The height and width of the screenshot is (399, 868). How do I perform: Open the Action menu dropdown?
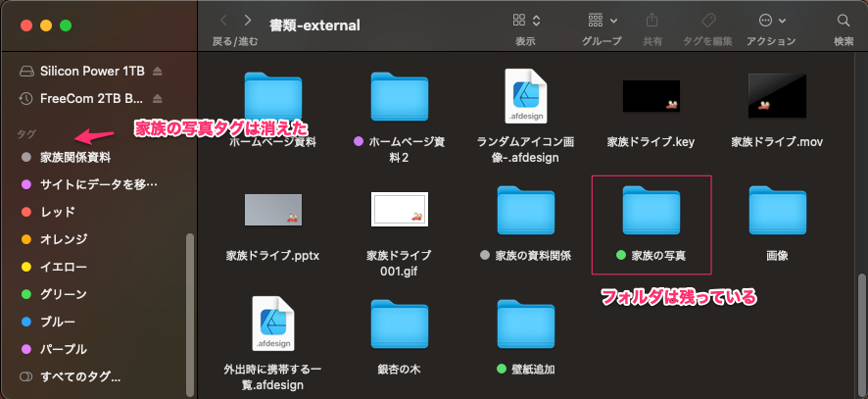pyautogui.click(x=771, y=21)
